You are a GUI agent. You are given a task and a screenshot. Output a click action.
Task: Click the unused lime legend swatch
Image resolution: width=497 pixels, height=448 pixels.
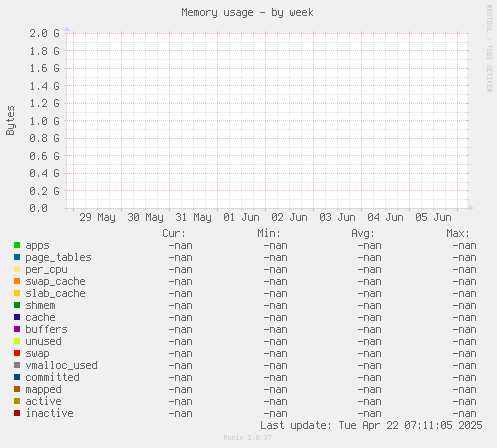17,341
